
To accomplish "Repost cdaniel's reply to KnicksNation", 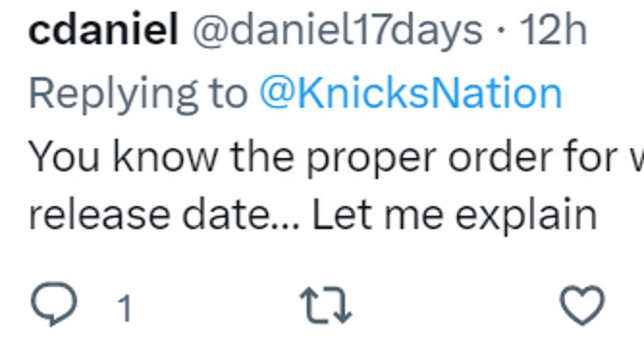I will click(326, 305).
